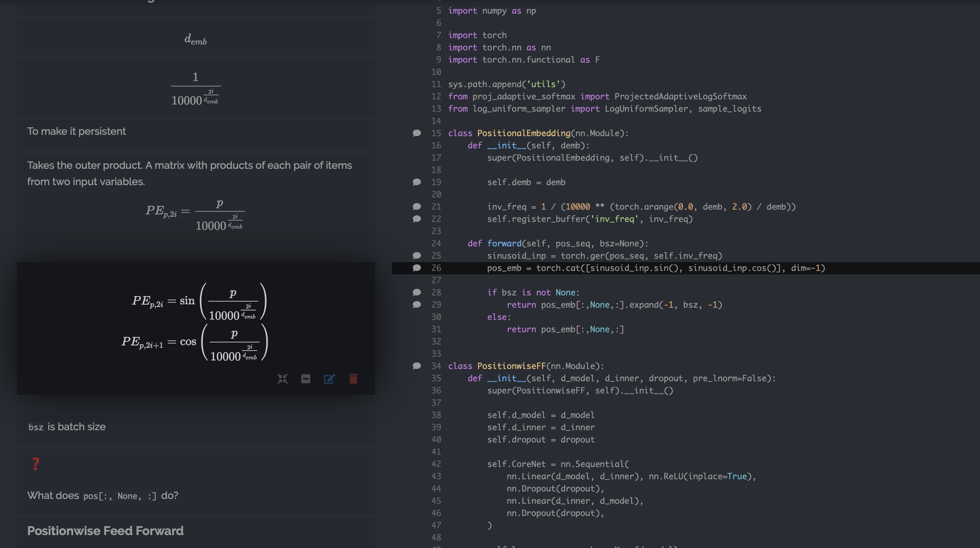Click line number 24 in the code gutter
Screen dimensions: 980x548
(x=436, y=244)
